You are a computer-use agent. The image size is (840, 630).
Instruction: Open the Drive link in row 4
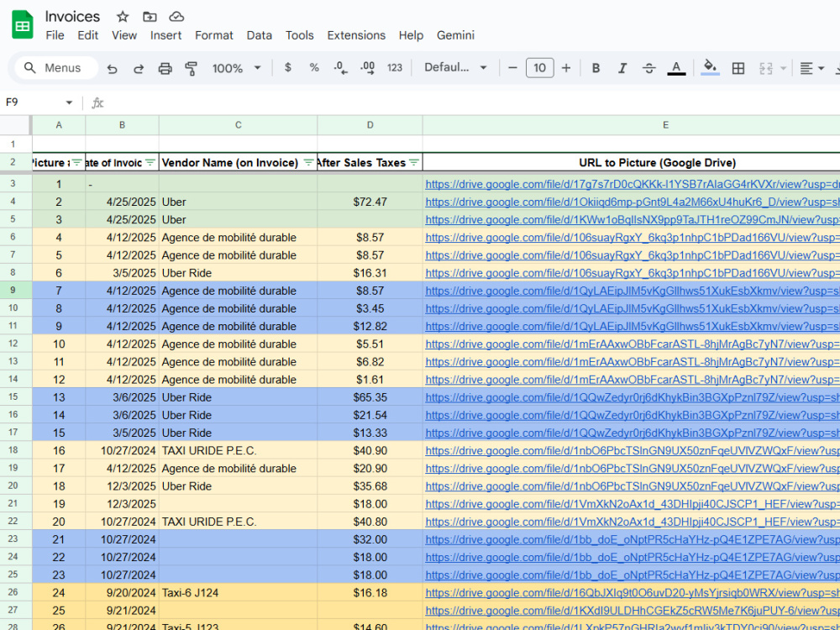coord(633,202)
